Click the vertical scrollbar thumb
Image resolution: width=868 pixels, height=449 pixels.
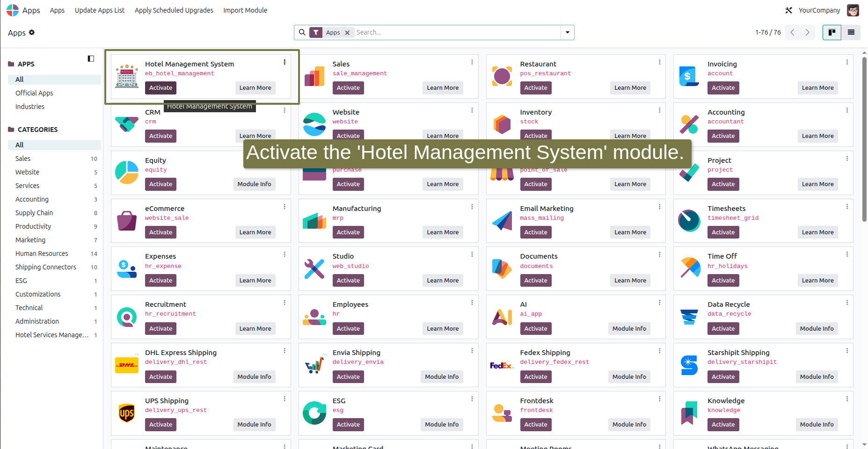coord(864,139)
